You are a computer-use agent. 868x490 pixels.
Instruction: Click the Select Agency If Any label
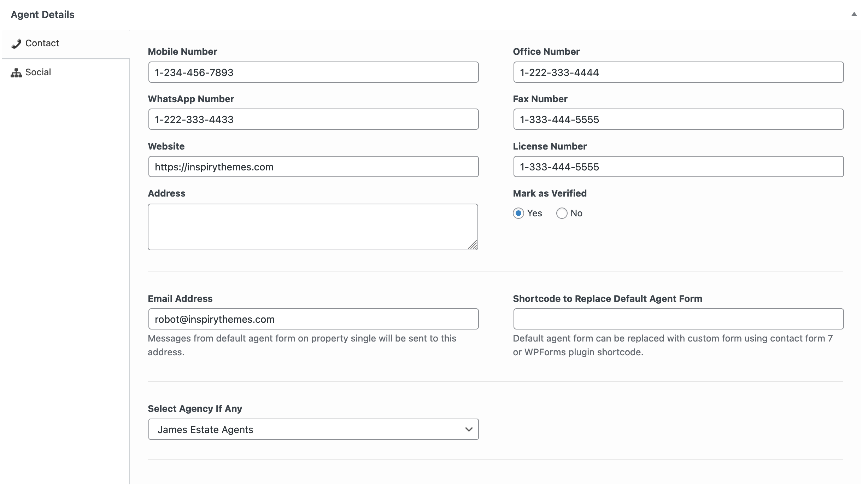[x=195, y=409]
